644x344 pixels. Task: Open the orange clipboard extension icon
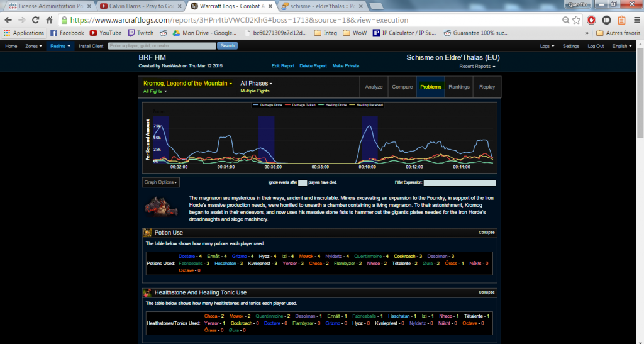tap(622, 20)
